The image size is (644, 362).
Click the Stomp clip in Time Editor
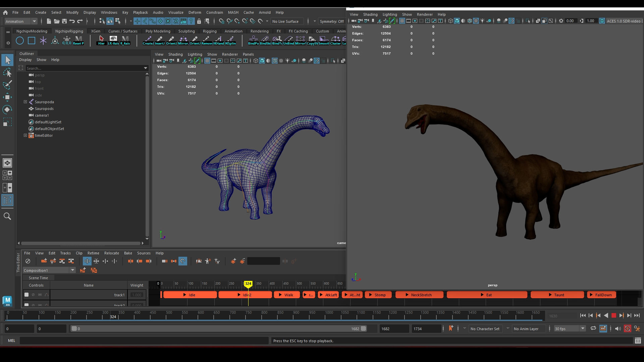point(378,295)
